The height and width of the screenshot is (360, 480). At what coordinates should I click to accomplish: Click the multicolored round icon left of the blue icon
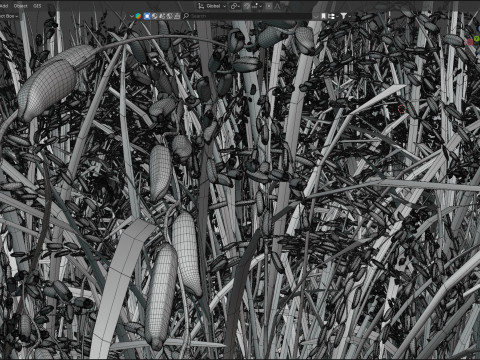click(138, 16)
